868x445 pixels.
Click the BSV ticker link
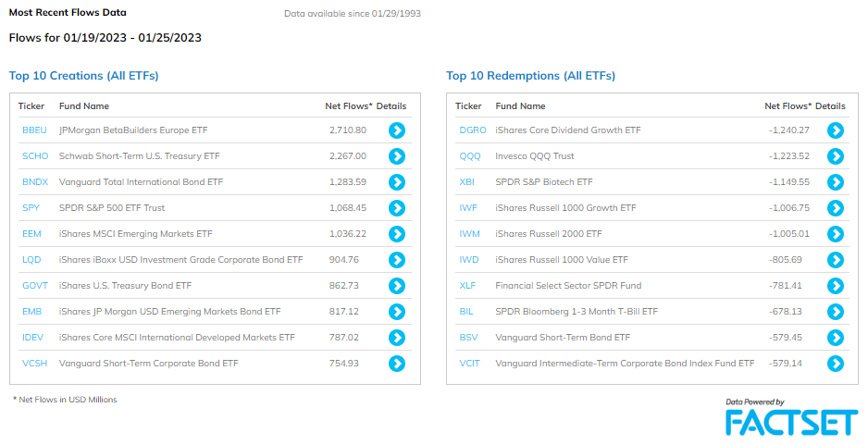(x=468, y=338)
